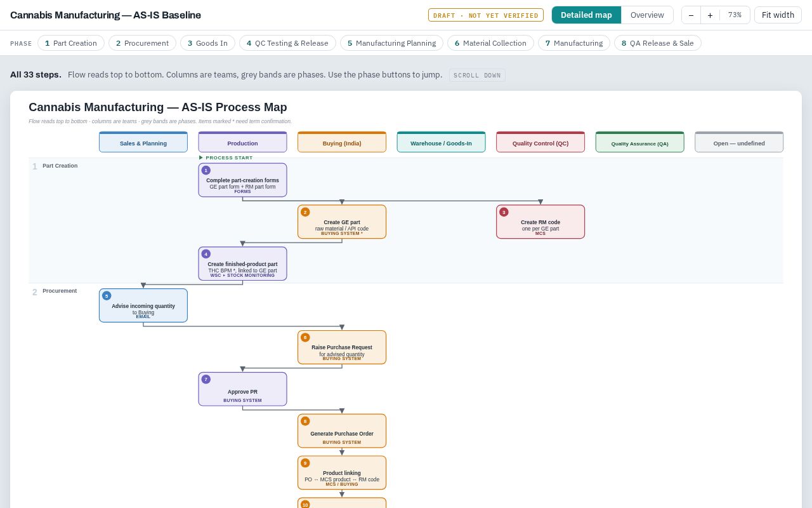Jump to phase 7 Manufacturing
The height and width of the screenshot is (508, 812).
click(574, 43)
